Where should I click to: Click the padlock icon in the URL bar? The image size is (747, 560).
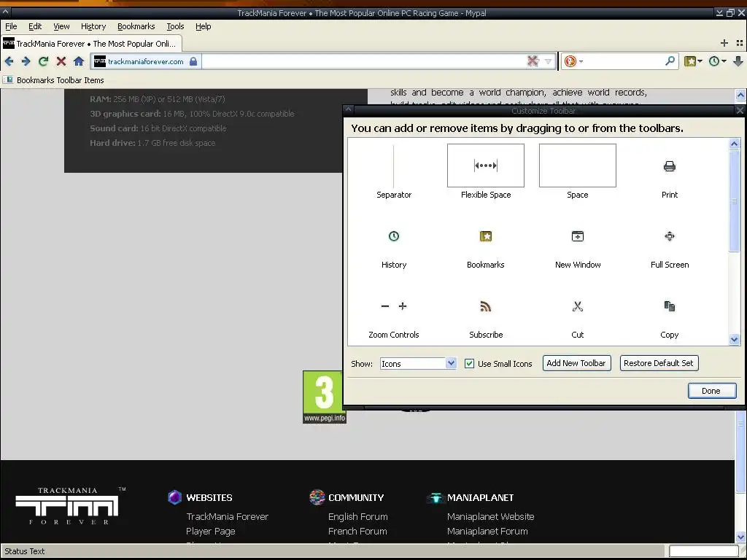pyautogui.click(x=193, y=61)
